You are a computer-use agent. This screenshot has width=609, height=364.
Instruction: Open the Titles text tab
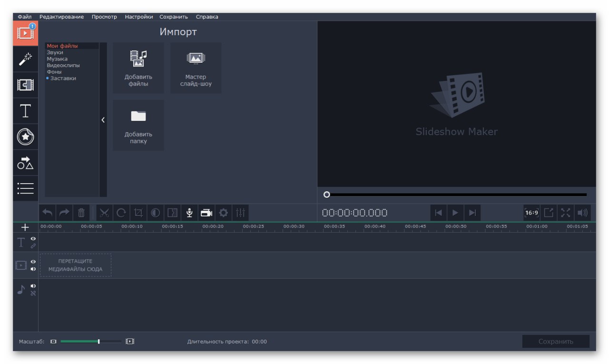pyautogui.click(x=26, y=110)
